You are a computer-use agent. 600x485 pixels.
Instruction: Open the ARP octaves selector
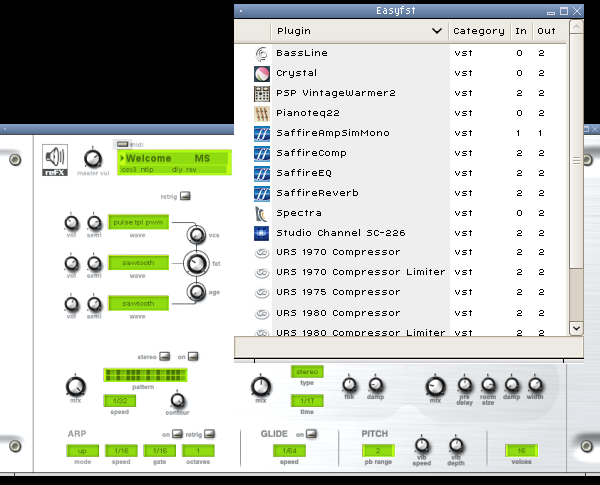198,451
